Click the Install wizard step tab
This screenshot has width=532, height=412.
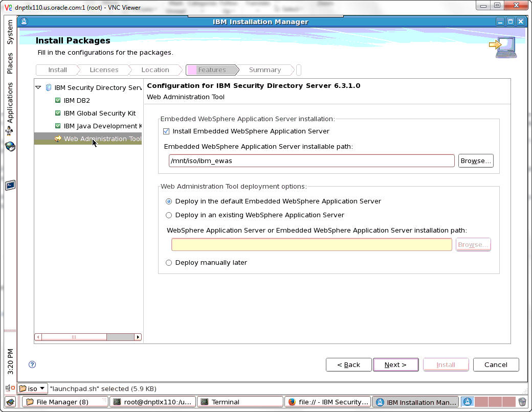tap(57, 70)
